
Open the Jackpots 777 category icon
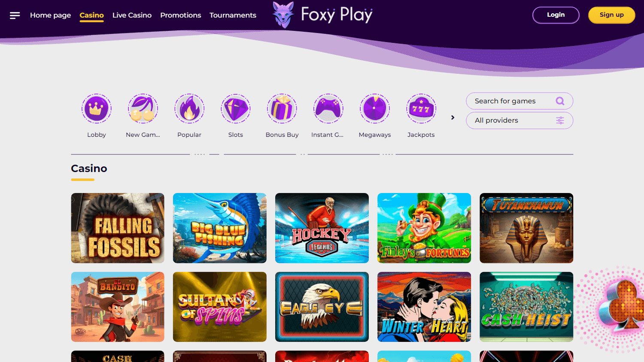pyautogui.click(x=421, y=109)
